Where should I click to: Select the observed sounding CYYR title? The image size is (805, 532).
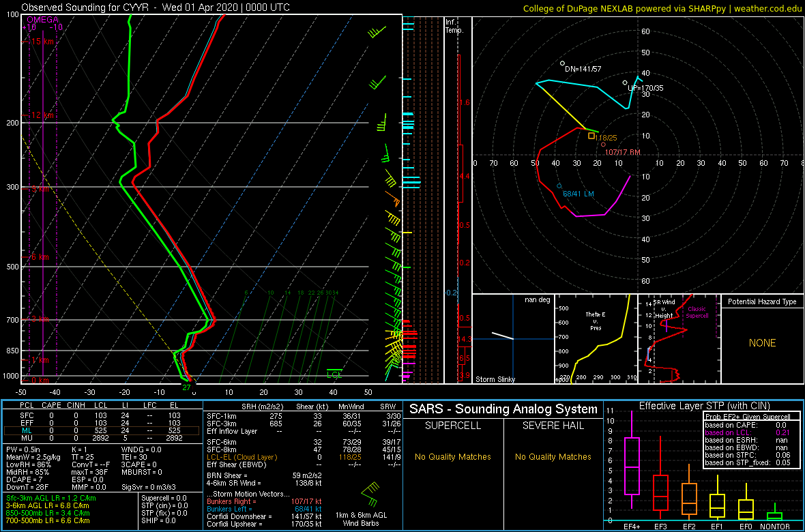coord(155,8)
